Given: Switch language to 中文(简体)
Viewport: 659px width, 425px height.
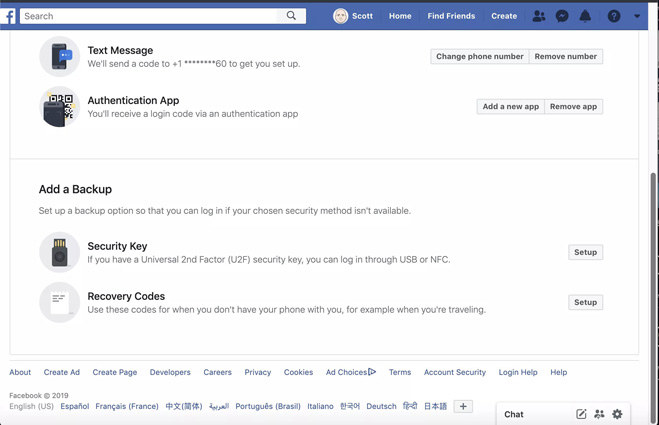Looking at the screenshot, I should 184,406.
